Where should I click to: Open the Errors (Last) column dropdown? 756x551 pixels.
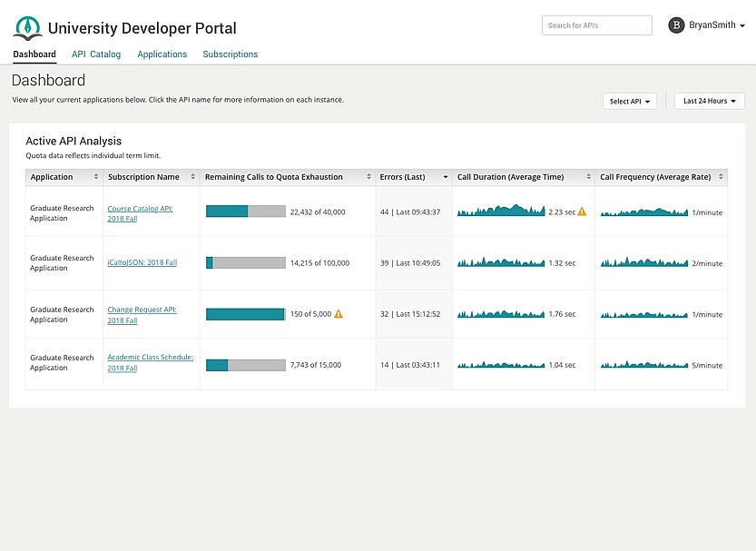tap(445, 176)
